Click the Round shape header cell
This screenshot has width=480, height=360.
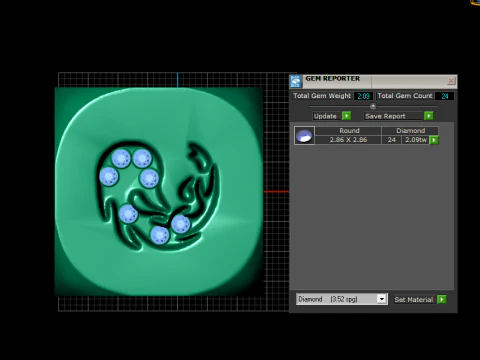click(x=348, y=131)
